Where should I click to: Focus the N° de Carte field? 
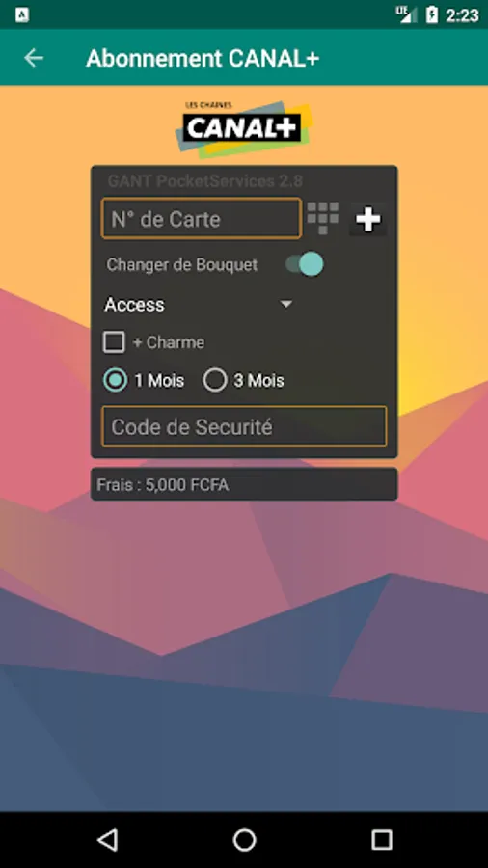[202, 219]
